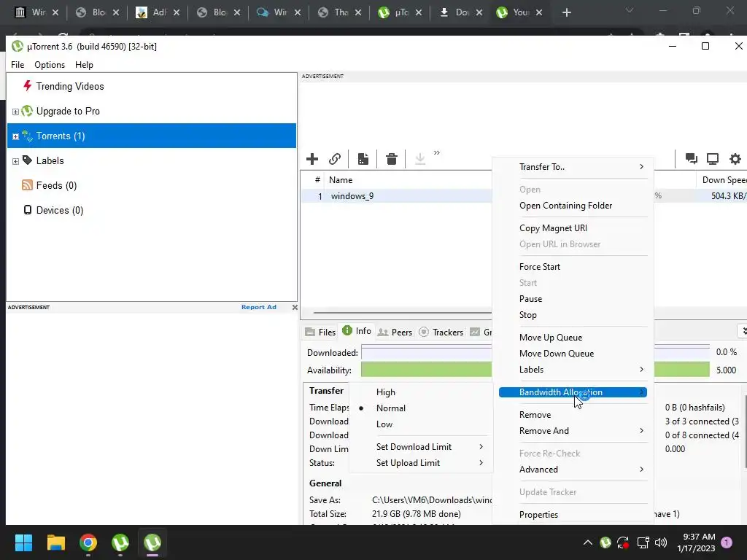Expand the toolbar overflow chevron

point(437,153)
